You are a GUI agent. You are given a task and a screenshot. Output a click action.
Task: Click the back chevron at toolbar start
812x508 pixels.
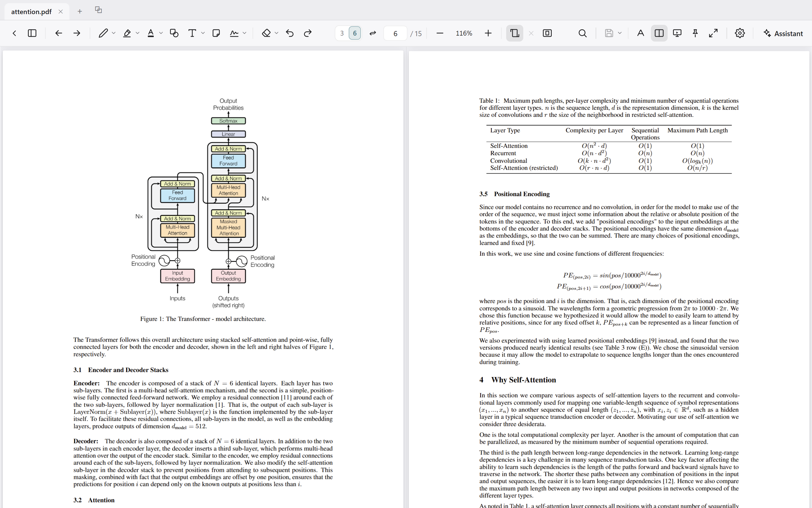coord(14,33)
